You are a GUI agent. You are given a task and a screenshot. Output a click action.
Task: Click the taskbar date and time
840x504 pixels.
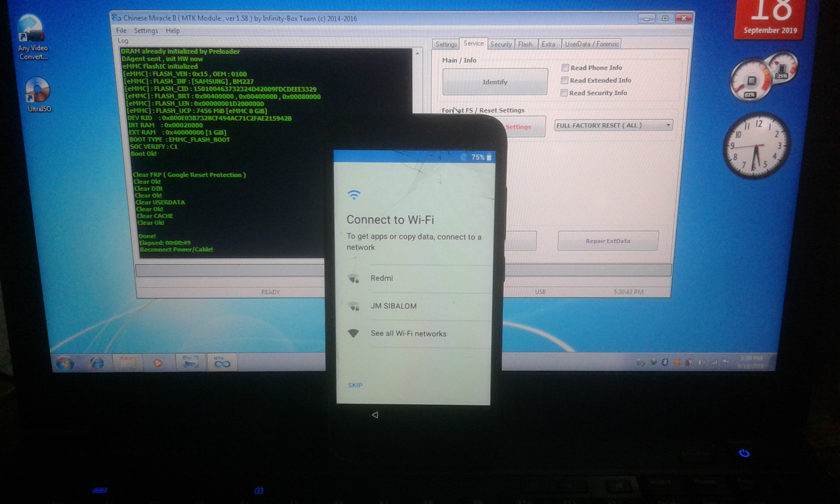tap(751, 362)
